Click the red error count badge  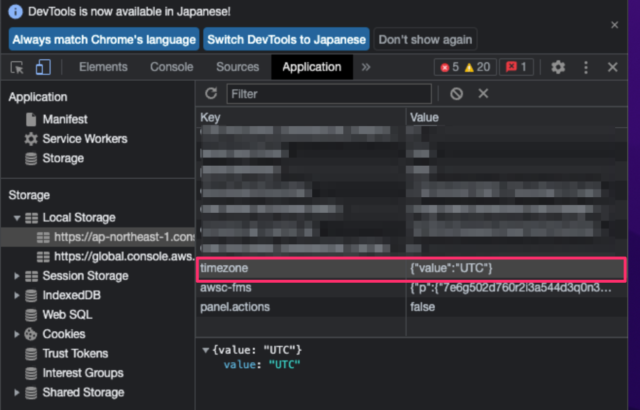point(447,67)
